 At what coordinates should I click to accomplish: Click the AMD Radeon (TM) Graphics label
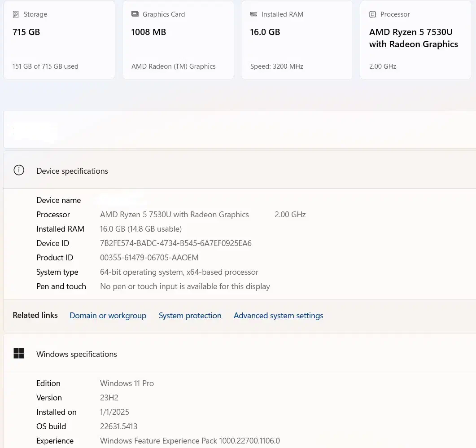tap(173, 66)
